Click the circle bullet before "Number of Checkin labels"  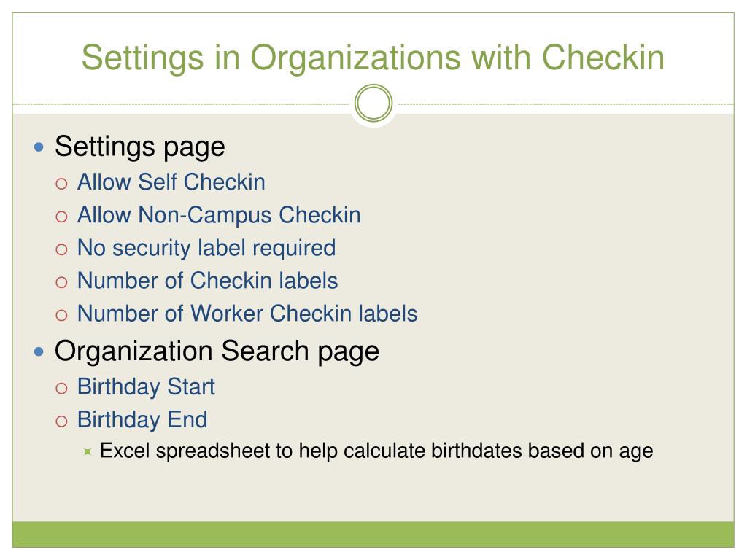click(61, 282)
